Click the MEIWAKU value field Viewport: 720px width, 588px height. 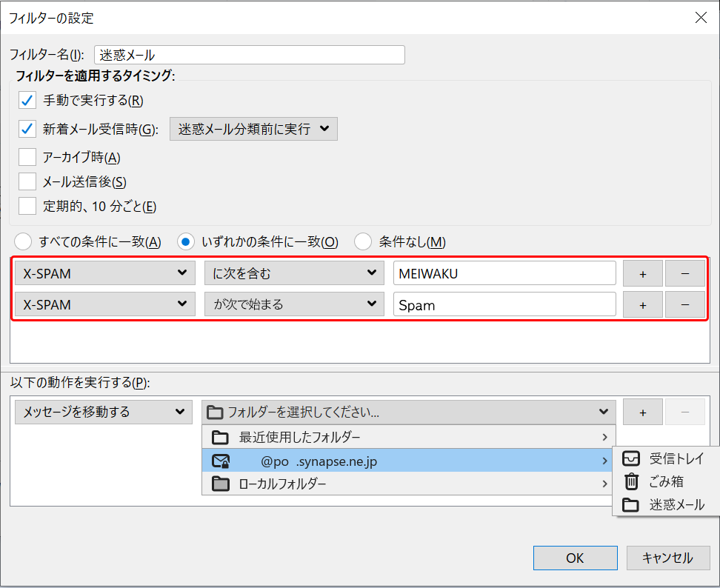pos(504,273)
